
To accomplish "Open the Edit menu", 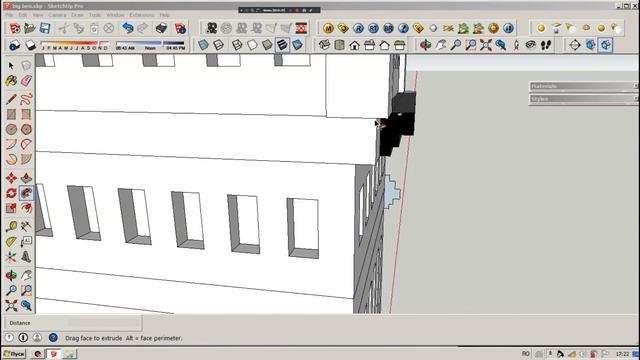I will 23,15.
